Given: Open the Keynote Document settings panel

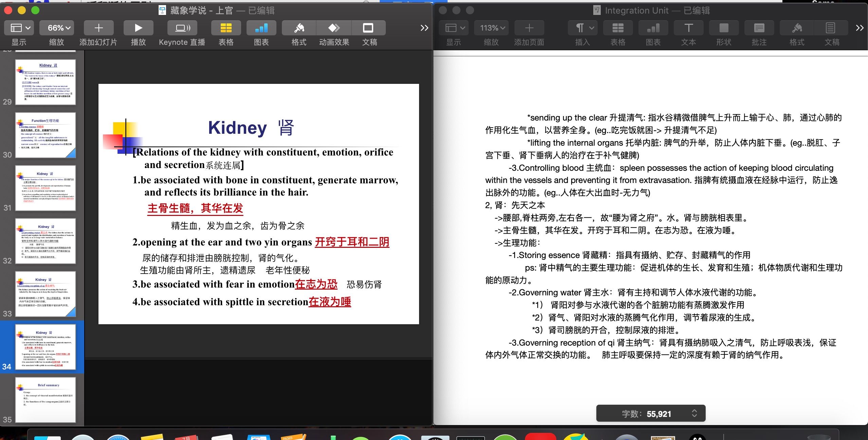Looking at the screenshot, I should click(x=369, y=28).
